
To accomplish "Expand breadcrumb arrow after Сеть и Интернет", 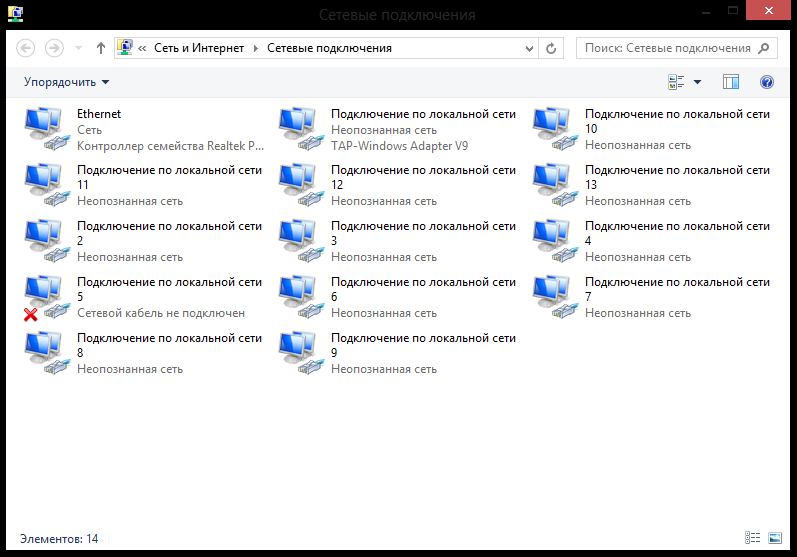I will (x=256, y=48).
